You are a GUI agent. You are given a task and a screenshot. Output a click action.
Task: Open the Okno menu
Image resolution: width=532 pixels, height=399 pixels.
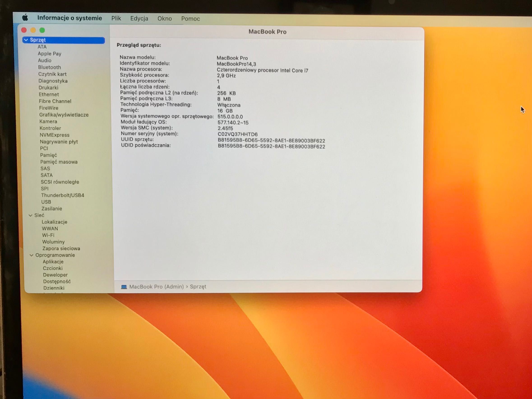(165, 19)
